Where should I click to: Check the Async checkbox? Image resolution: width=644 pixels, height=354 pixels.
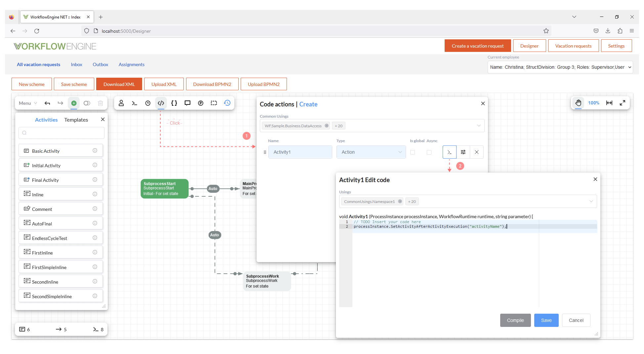(x=429, y=152)
